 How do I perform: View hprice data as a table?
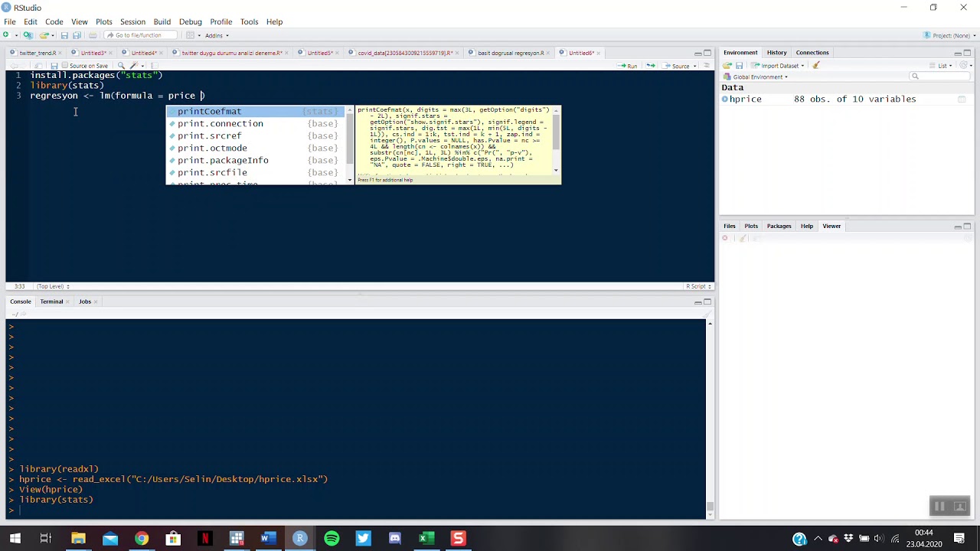tap(962, 99)
